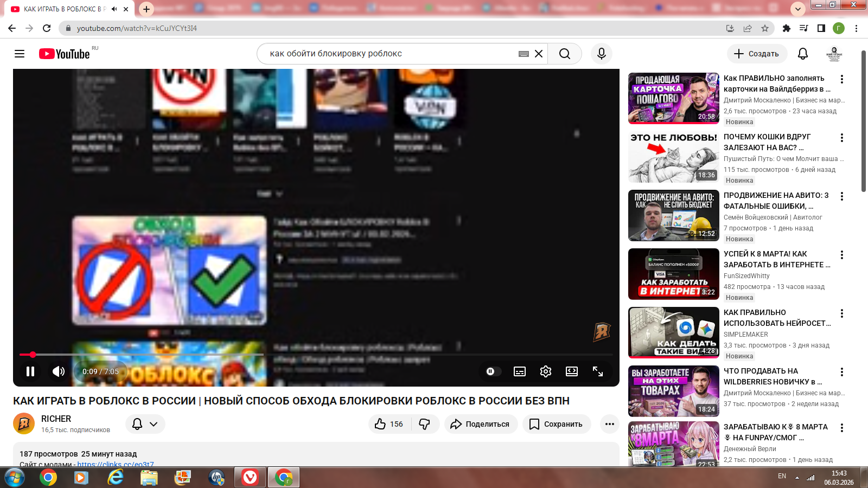Go back to the previous page
This screenshot has height=488, width=868.
[12, 28]
